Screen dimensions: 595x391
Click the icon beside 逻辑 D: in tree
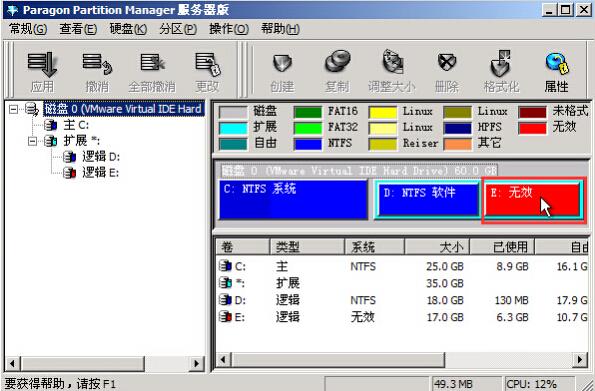(69, 157)
